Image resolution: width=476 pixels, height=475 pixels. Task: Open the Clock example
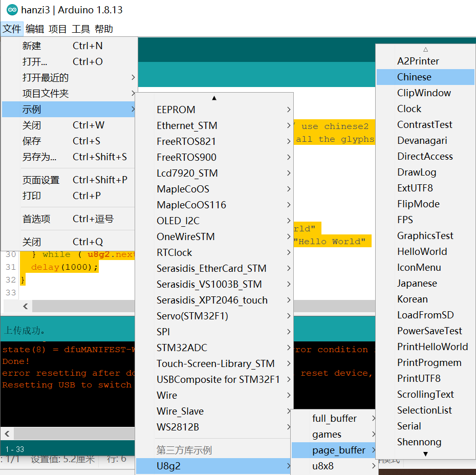[x=409, y=109]
